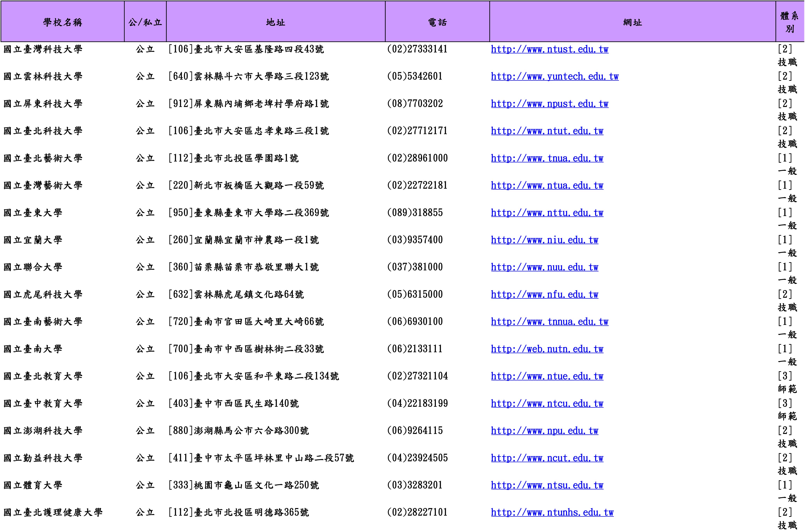The height and width of the screenshot is (532, 805).
Task: Follow the www.ntua.edu.tw hyperlink
Action: click(x=547, y=186)
